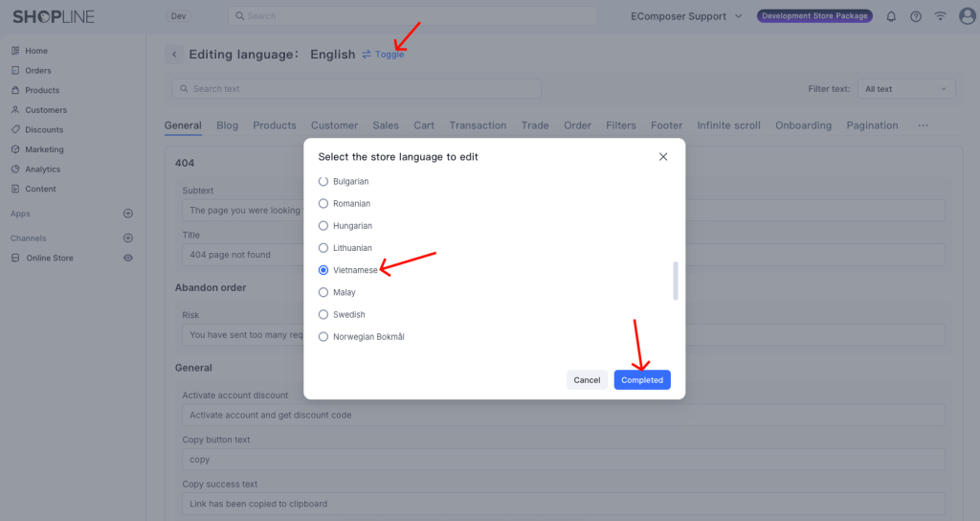The height and width of the screenshot is (521, 980).
Task: Add a channel with the Channels plus icon
Action: 128,238
